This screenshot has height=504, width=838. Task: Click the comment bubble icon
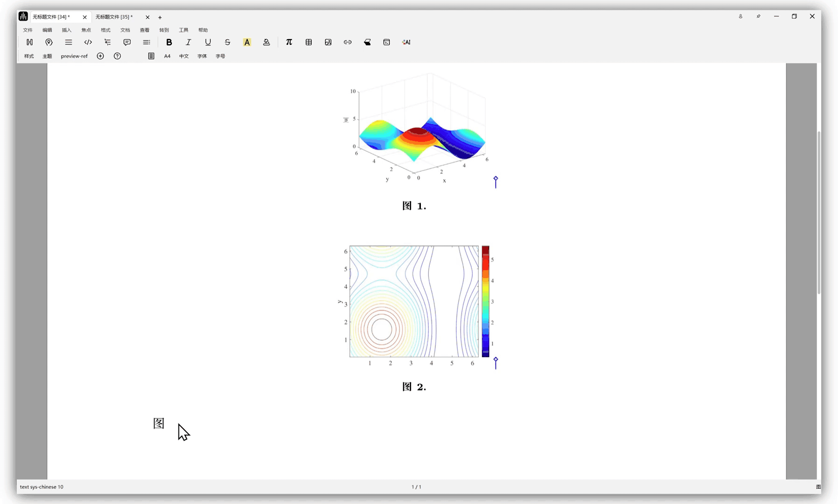(127, 42)
